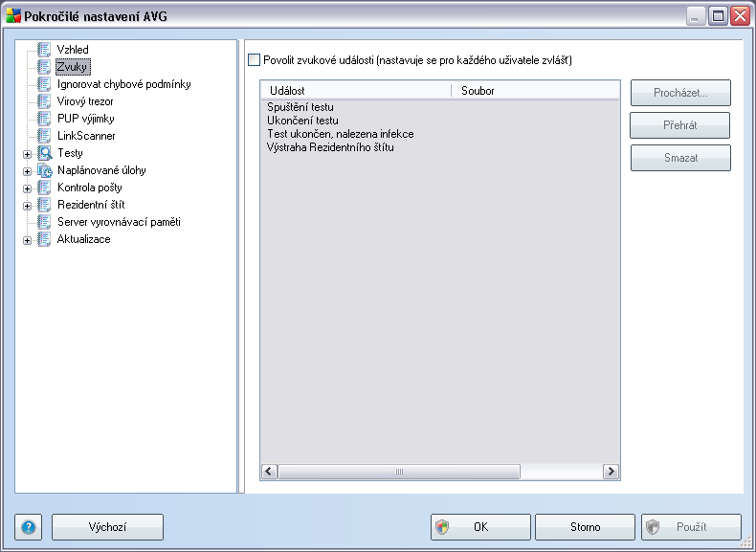Select Vzhled in the settings tree
Viewport: 756px width, 552px height.
(x=73, y=50)
